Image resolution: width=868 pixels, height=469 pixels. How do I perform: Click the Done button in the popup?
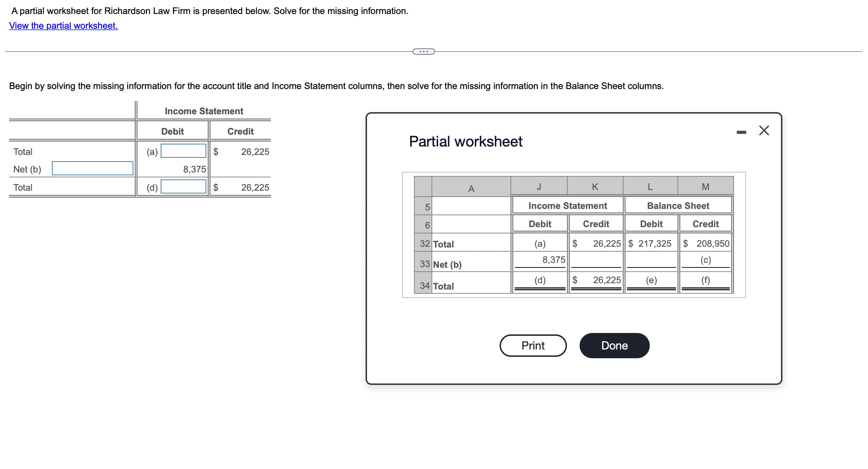point(614,345)
